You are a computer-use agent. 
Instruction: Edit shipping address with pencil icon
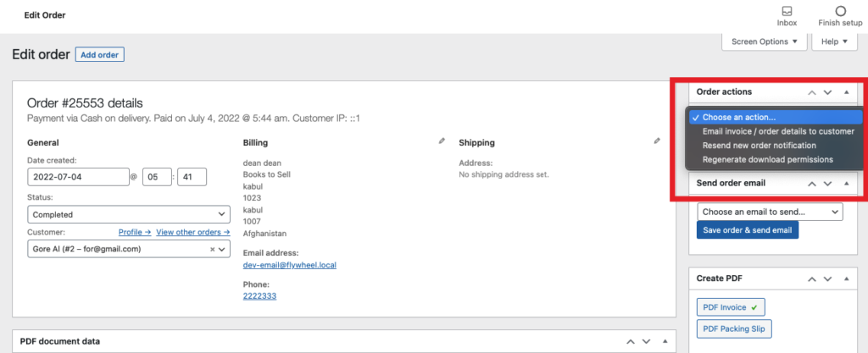[657, 141]
